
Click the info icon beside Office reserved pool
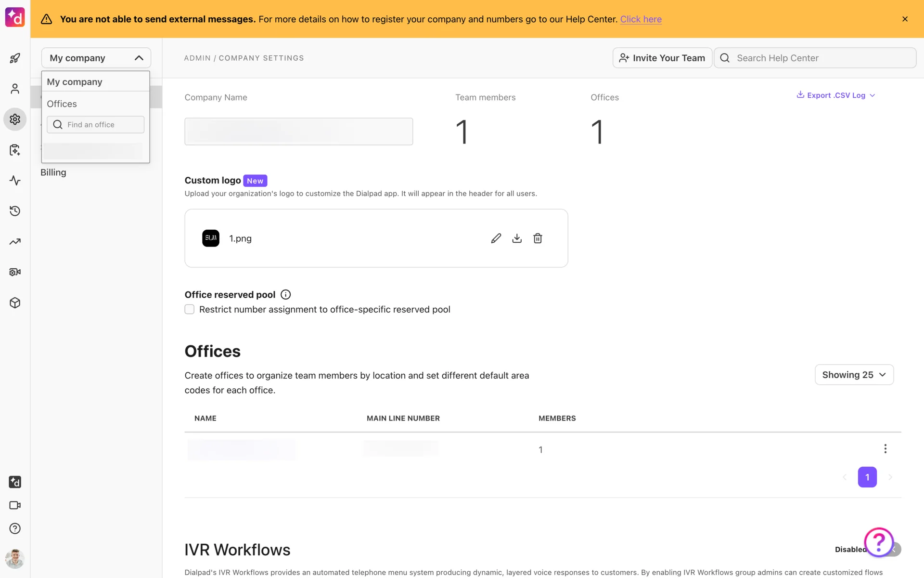coord(285,294)
